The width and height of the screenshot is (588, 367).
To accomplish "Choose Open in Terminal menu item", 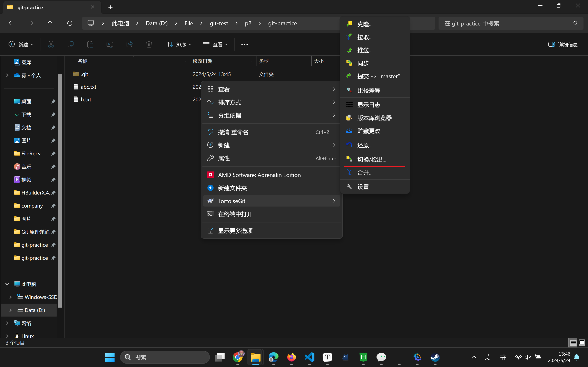I will click(235, 214).
